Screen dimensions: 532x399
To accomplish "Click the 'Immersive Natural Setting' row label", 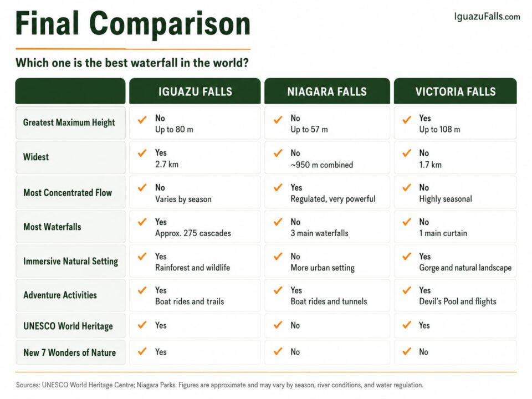I will (70, 261).
